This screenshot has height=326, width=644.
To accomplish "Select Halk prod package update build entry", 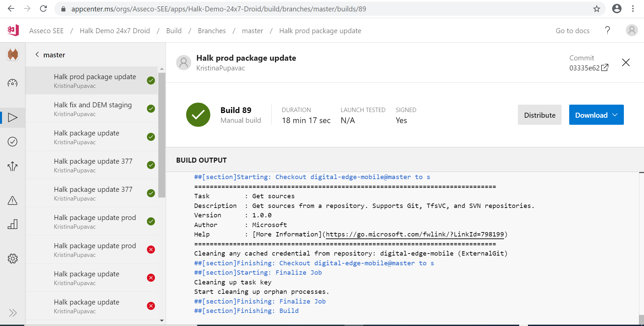I will [x=92, y=80].
